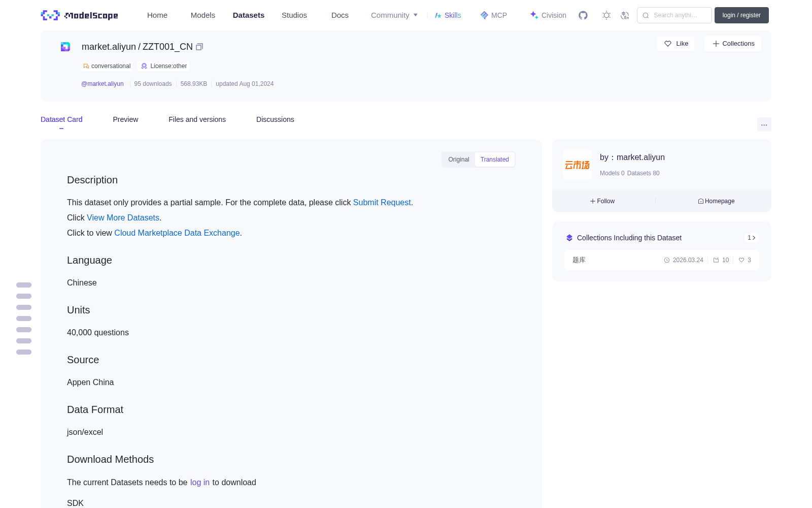
Task: Open Civision sparkle link
Action: coord(548,15)
